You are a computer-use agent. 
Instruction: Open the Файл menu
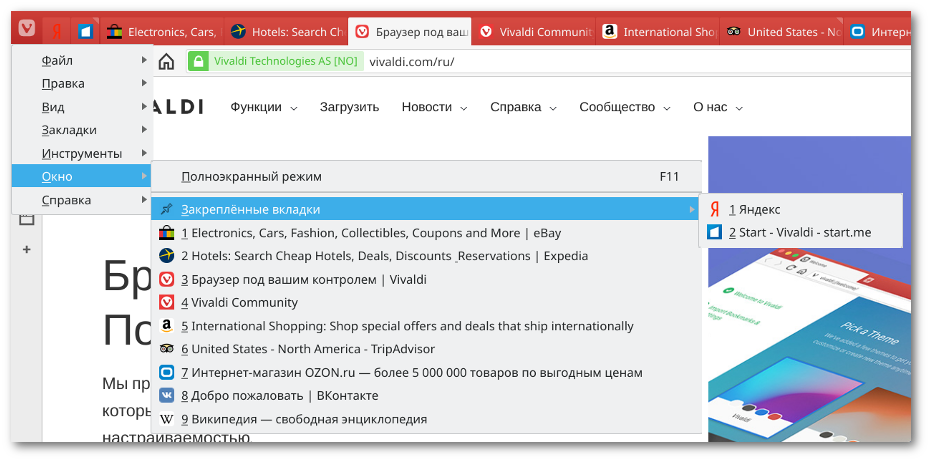coord(82,60)
